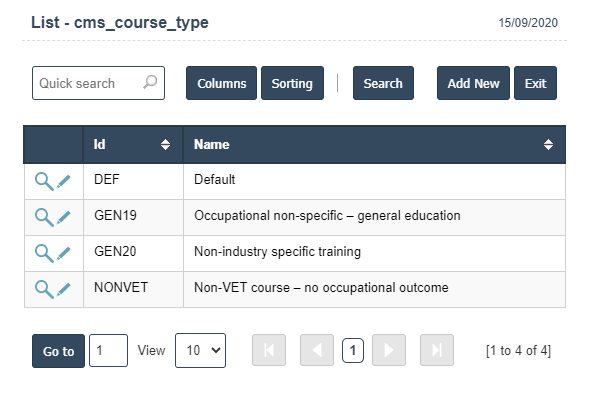Select 'Non-VET course – no occupational outcome' cell
The image size is (591, 399).
click(375, 289)
